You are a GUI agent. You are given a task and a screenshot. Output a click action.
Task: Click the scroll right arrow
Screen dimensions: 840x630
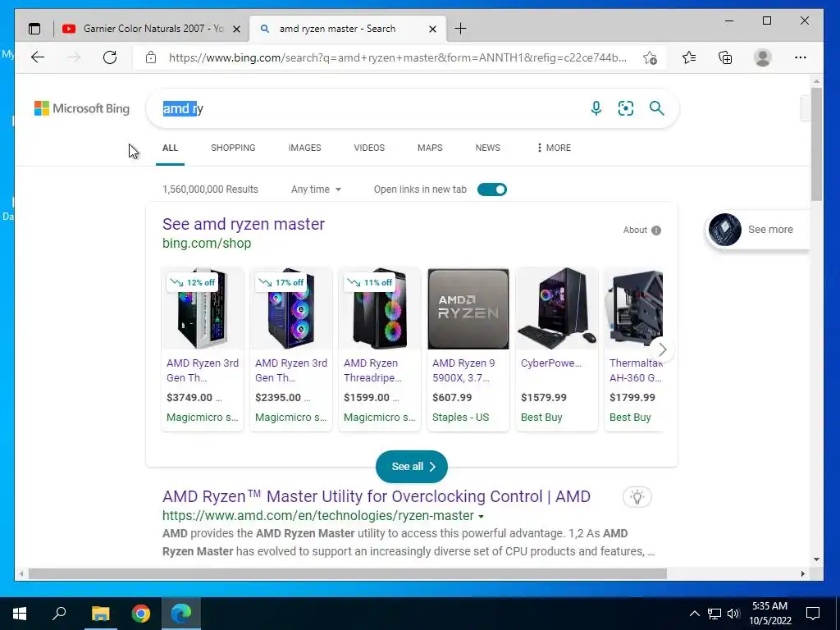point(802,573)
